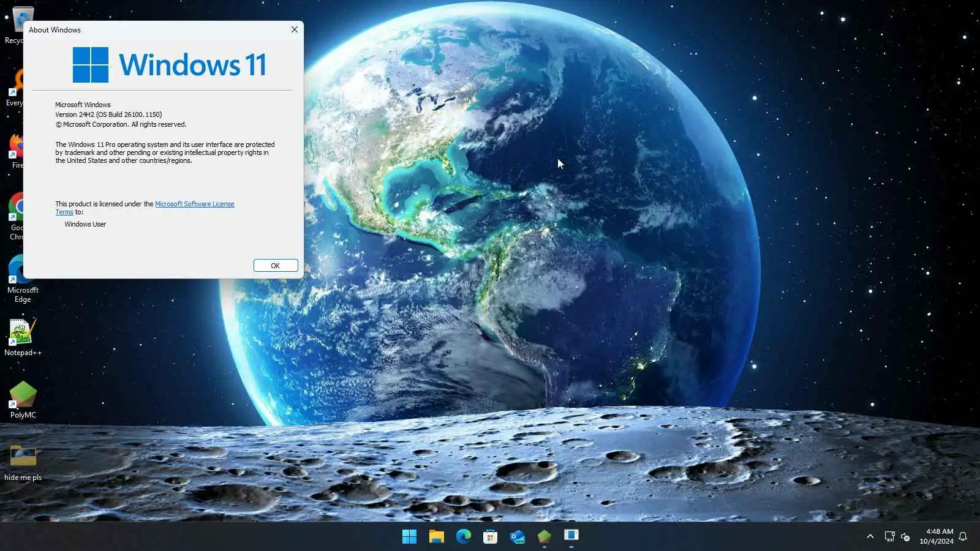This screenshot has height=551, width=980.
Task: Open Microsoft Store from the taskbar
Action: coord(490,537)
